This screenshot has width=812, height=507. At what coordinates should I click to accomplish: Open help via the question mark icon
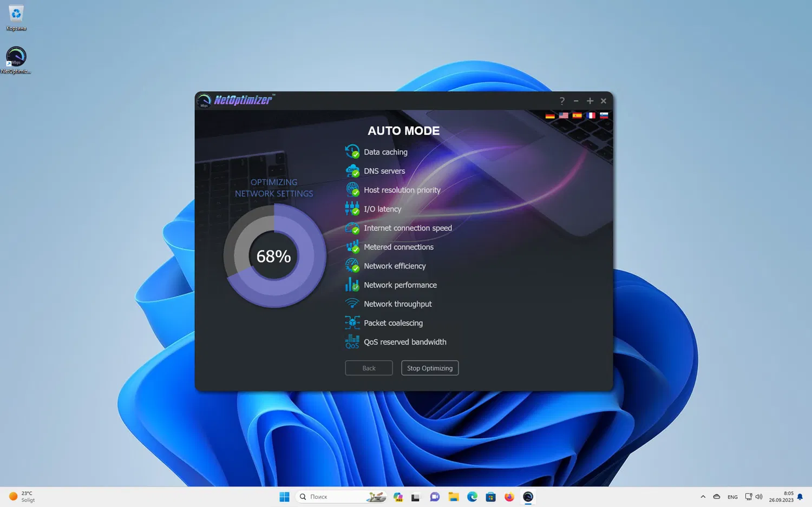tap(562, 101)
